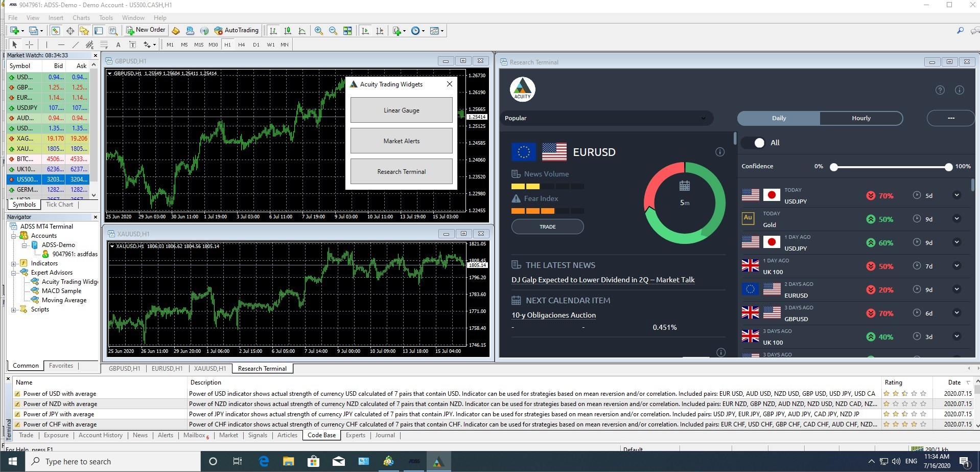Switch to the Experts terminal tab
Screen dimensions: 980x472
point(355,435)
